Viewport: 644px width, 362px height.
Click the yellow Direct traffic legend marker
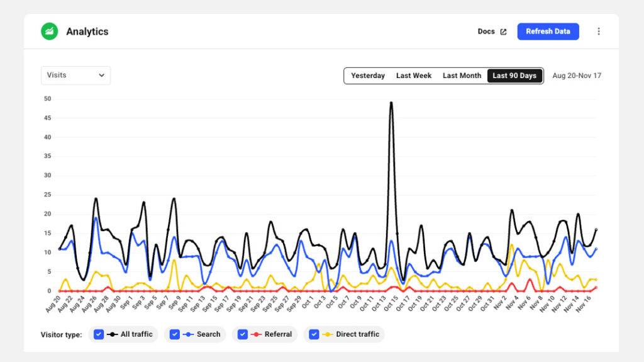[327, 334]
